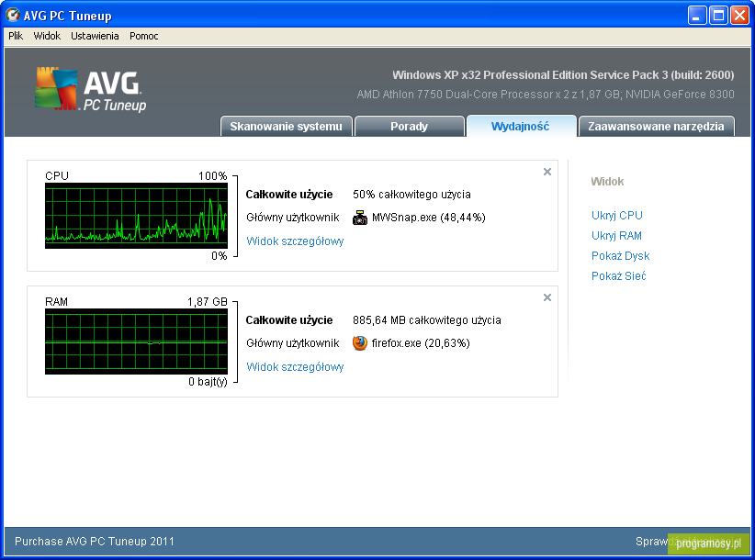Open CPU Widok szczegółowy link
The image size is (755, 560).
pyautogui.click(x=295, y=241)
